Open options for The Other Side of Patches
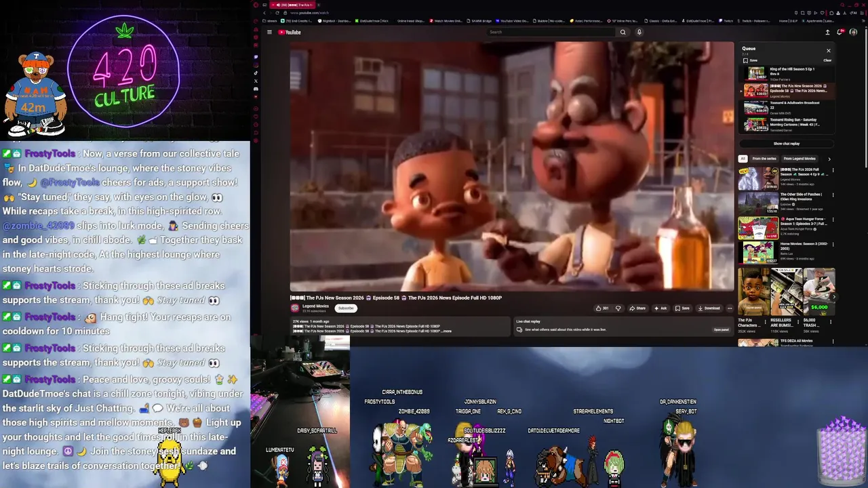 [833, 195]
